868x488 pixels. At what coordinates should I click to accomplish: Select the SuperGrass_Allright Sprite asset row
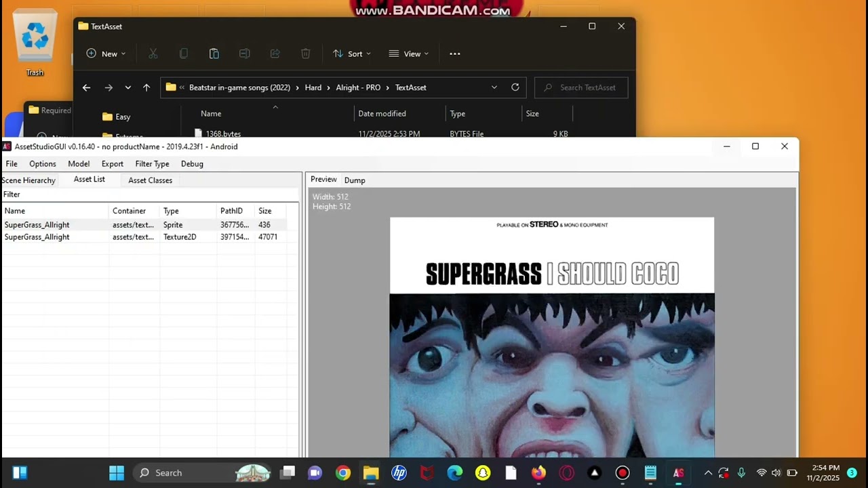pyautogui.click(x=144, y=225)
